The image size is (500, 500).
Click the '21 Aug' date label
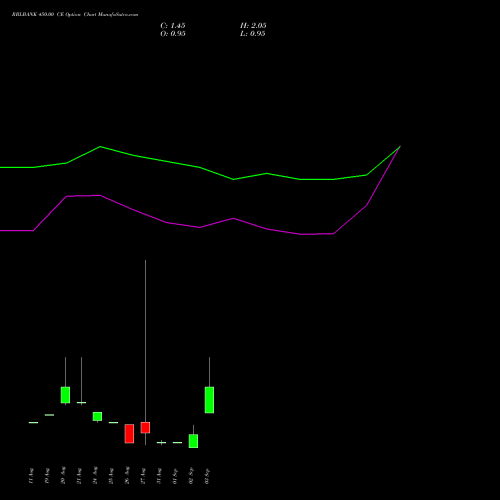click(x=79, y=475)
